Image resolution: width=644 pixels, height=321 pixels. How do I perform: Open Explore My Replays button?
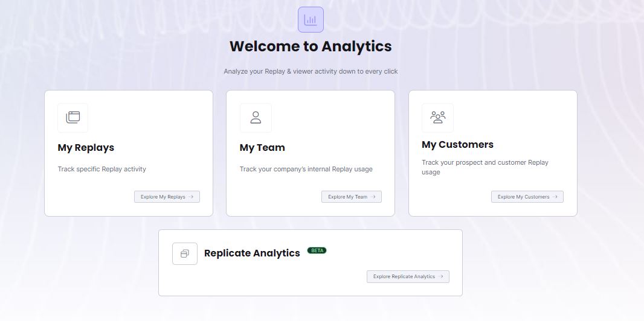click(x=167, y=197)
